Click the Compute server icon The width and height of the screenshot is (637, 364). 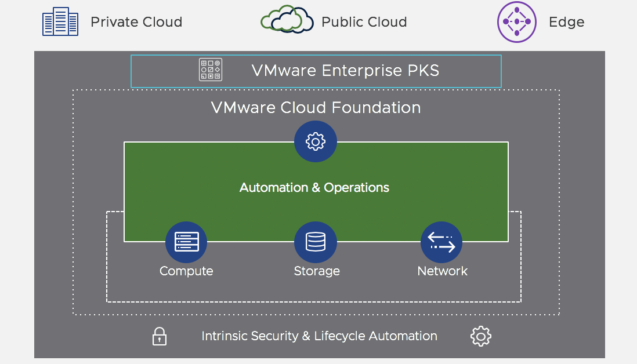[x=186, y=242]
